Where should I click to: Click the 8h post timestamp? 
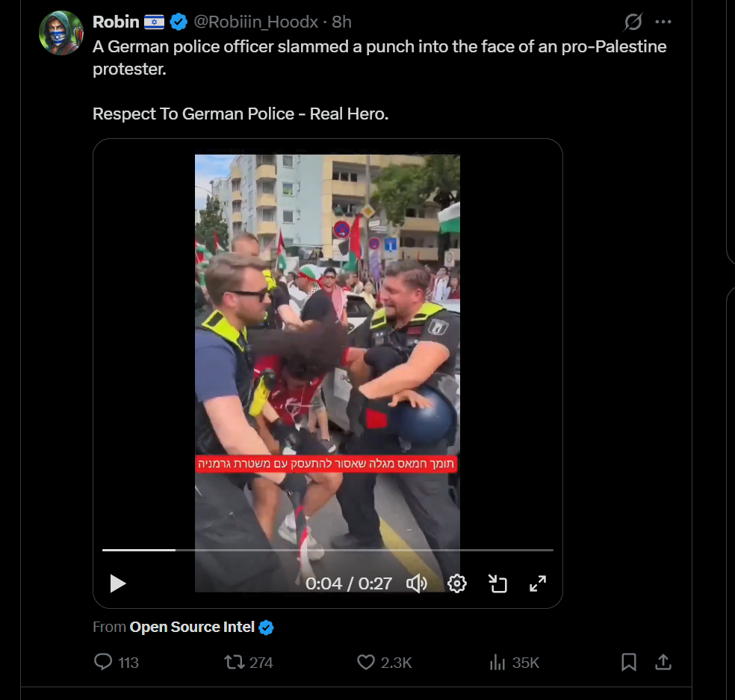(341, 22)
